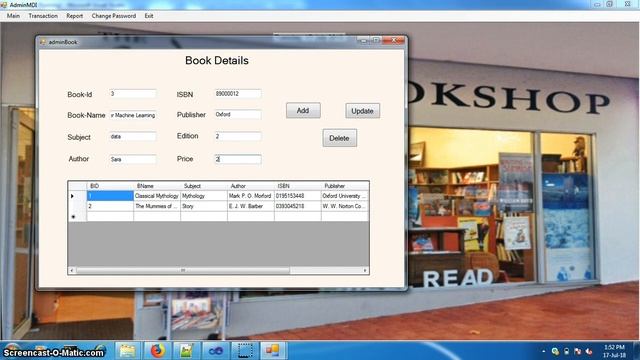Screen dimensions: 640x360
Task: Select first row via its row header arrow
Action: [x=77, y=196]
